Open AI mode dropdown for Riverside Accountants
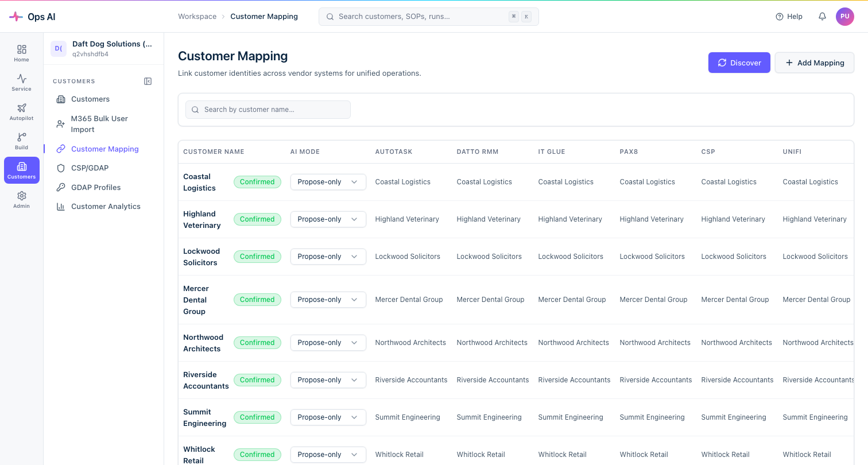 pyautogui.click(x=328, y=380)
